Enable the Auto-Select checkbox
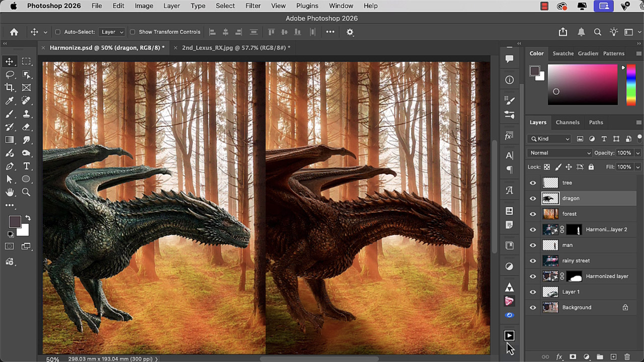Image resolution: width=644 pixels, height=362 pixels. (57, 32)
